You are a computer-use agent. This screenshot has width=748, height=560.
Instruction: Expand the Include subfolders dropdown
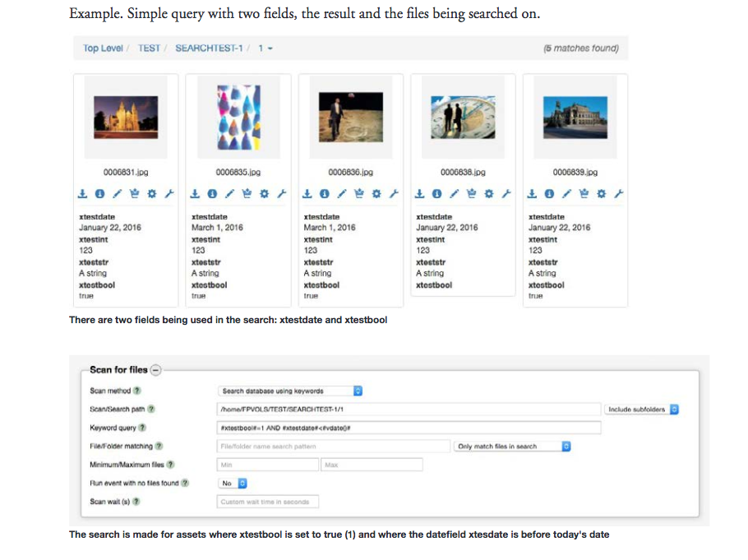pyautogui.click(x=642, y=409)
